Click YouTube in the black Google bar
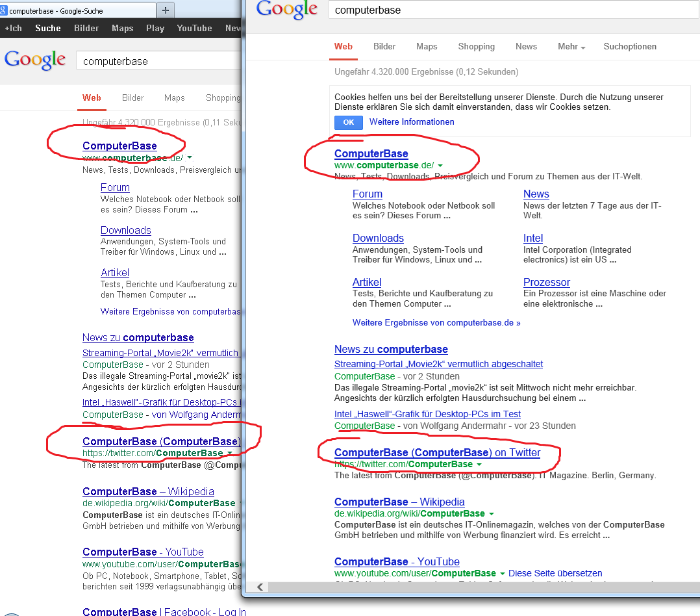Viewport: 700px width, 616px height. (x=194, y=28)
